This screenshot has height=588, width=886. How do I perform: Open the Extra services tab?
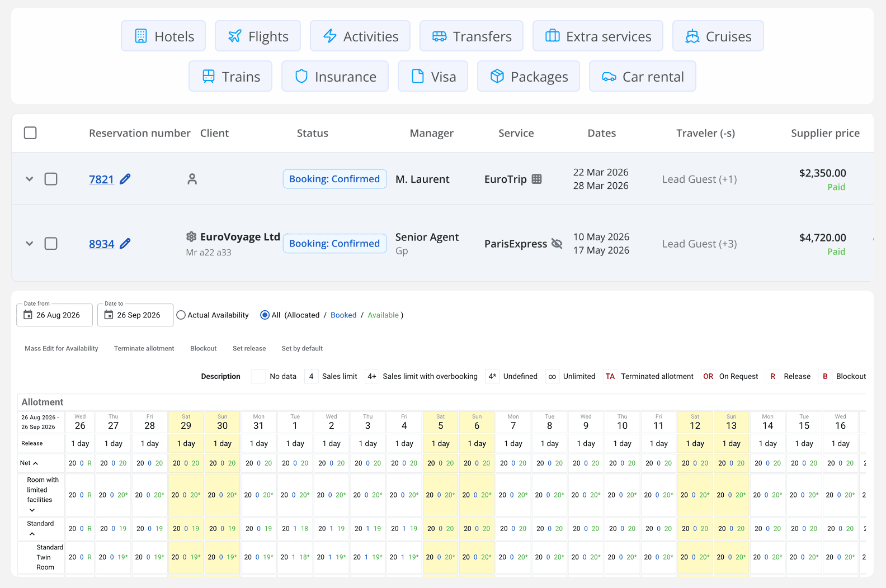[x=598, y=36]
